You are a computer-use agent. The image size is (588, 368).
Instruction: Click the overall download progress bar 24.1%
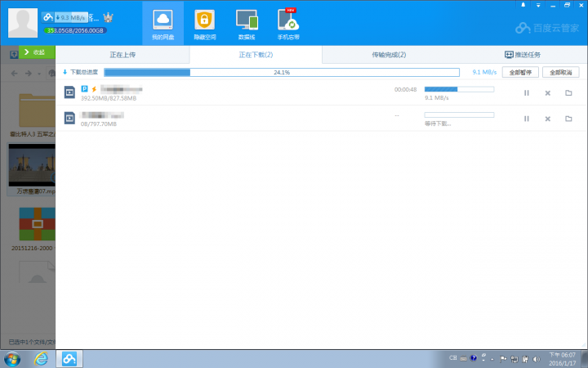(x=282, y=73)
